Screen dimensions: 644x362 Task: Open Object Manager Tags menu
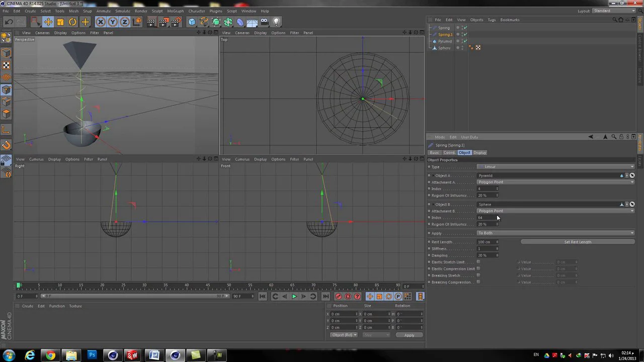[492, 20]
